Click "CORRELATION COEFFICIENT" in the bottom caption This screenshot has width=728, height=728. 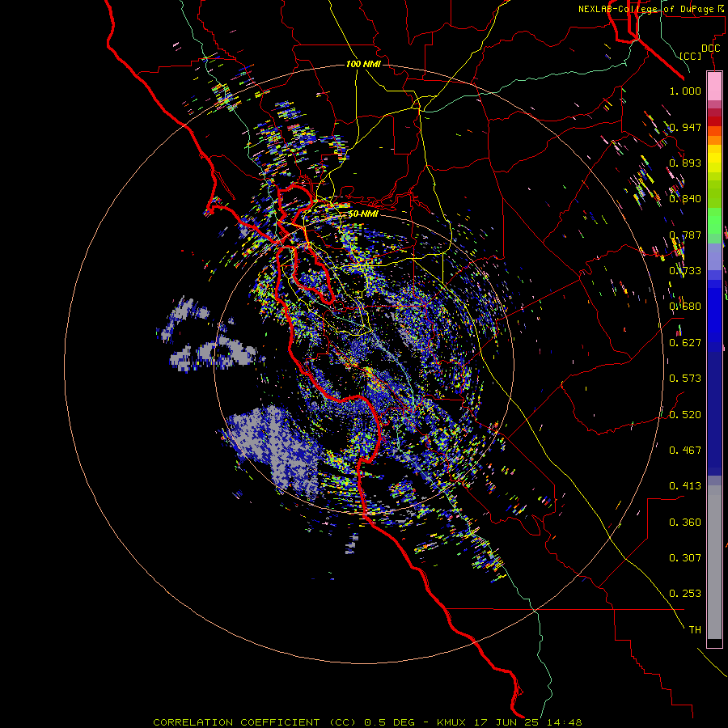(236, 722)
